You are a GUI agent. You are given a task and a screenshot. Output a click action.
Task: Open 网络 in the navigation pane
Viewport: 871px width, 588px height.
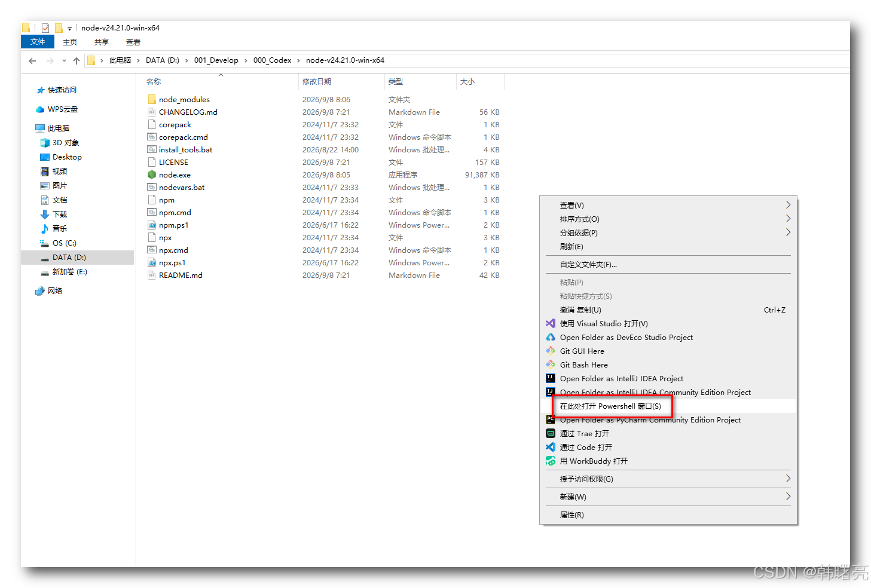(54, 291)
